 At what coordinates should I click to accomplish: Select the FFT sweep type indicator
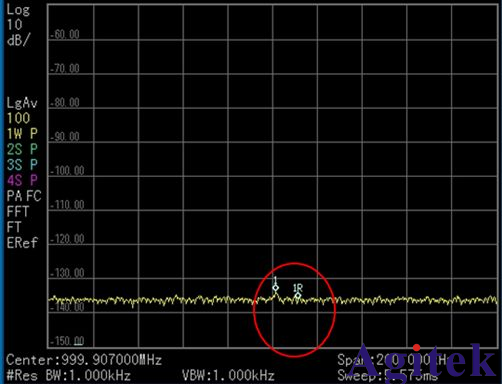pyautogui.click(x=18, y=212)
